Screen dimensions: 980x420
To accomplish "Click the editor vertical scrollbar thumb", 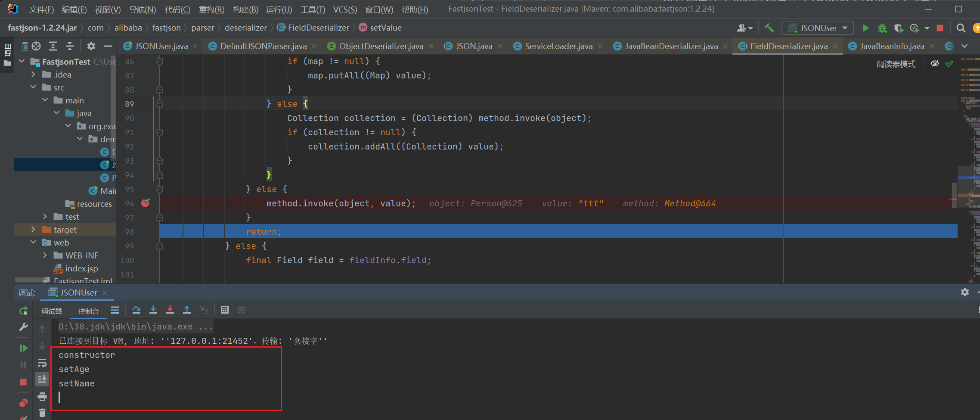I will (954, 195).
